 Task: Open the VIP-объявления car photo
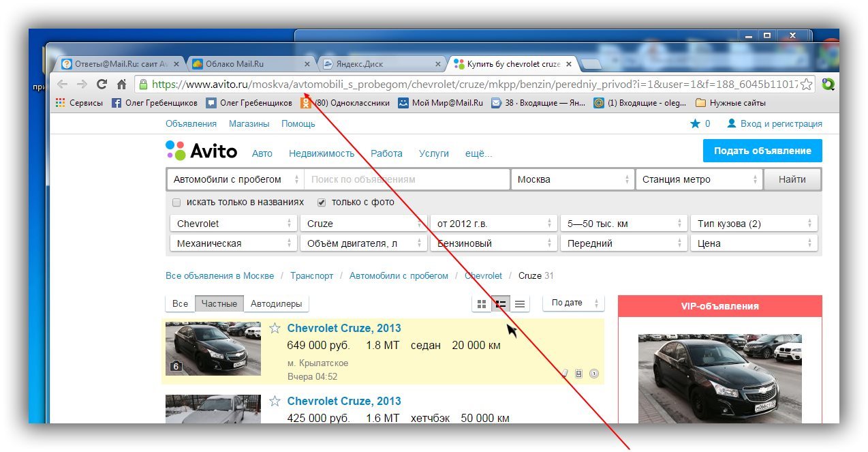(x=720, y=378)
